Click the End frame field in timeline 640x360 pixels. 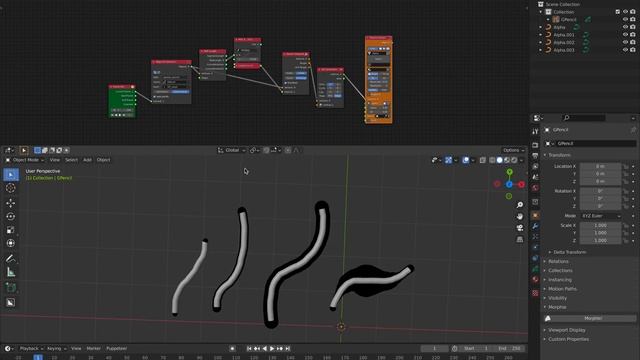click(x=510, y=349)
